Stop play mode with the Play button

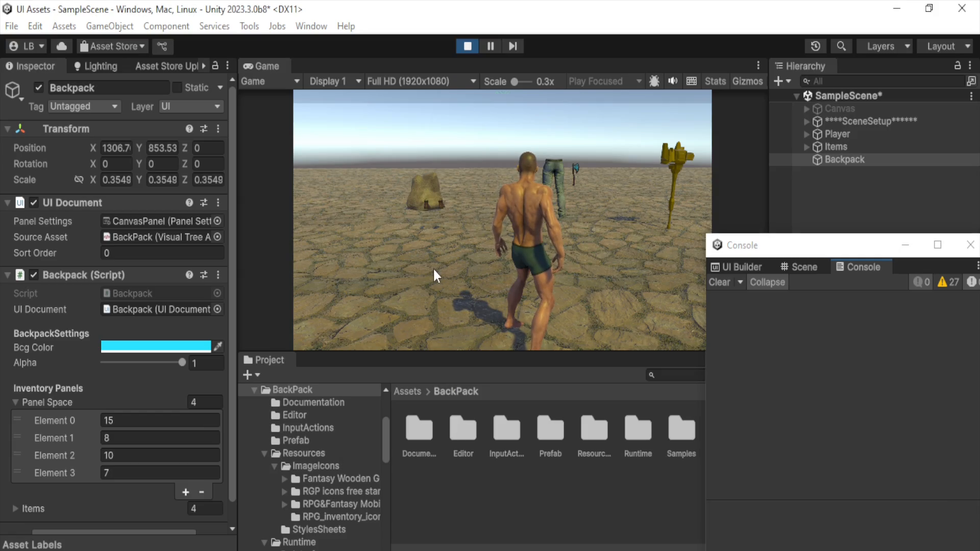(468, 46)
